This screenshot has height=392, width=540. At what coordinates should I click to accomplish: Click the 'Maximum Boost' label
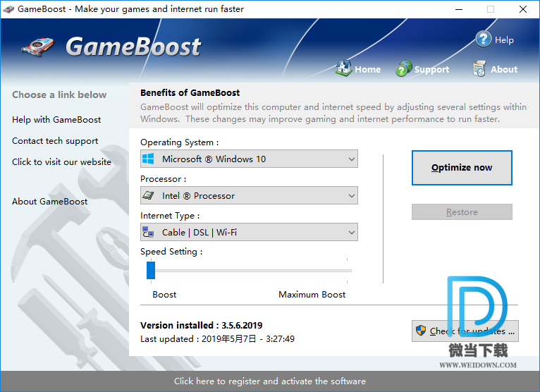312,295
